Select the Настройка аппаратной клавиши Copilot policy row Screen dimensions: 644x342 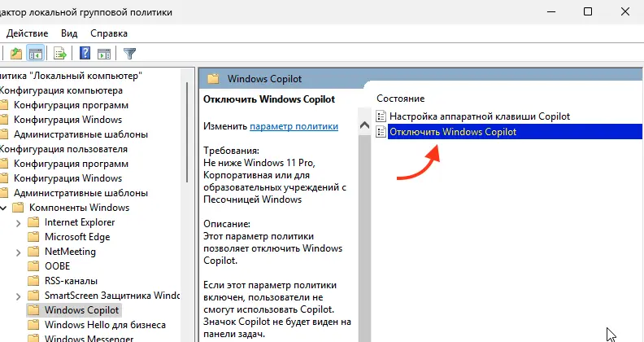480,116
